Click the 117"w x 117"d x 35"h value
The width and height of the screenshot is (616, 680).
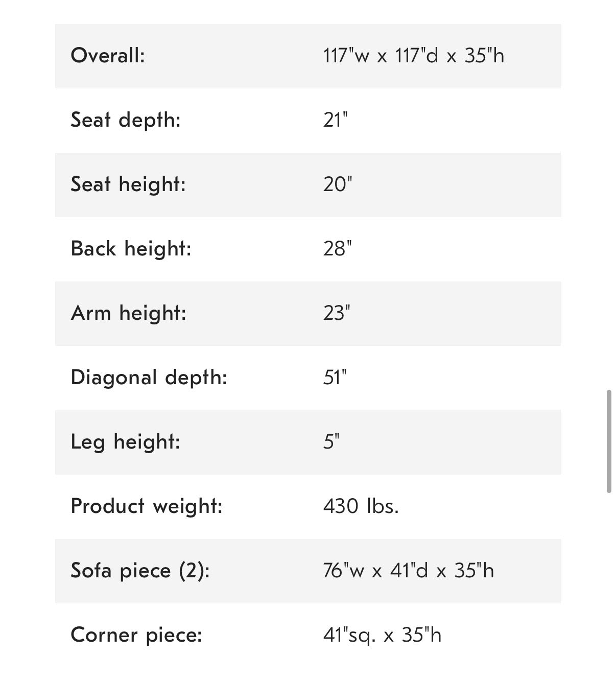coord(414,55)
